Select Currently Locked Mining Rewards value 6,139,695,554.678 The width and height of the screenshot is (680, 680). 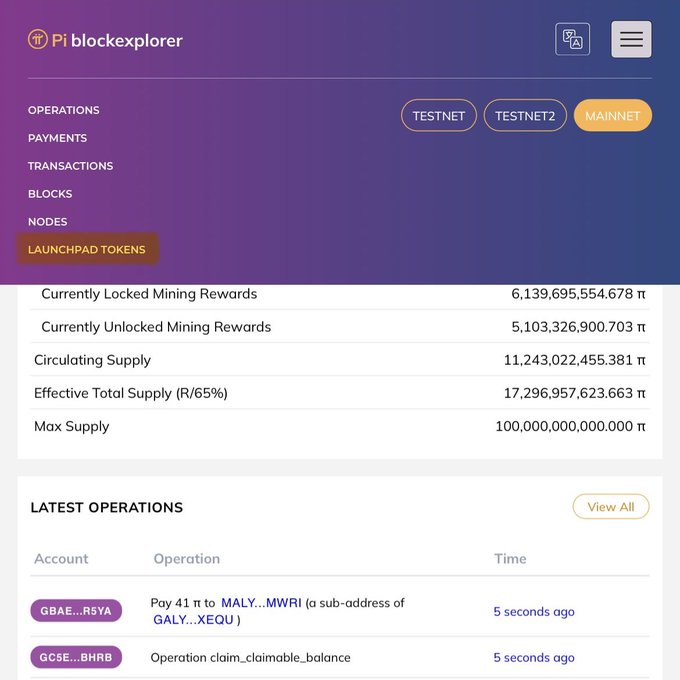[578, 294]
